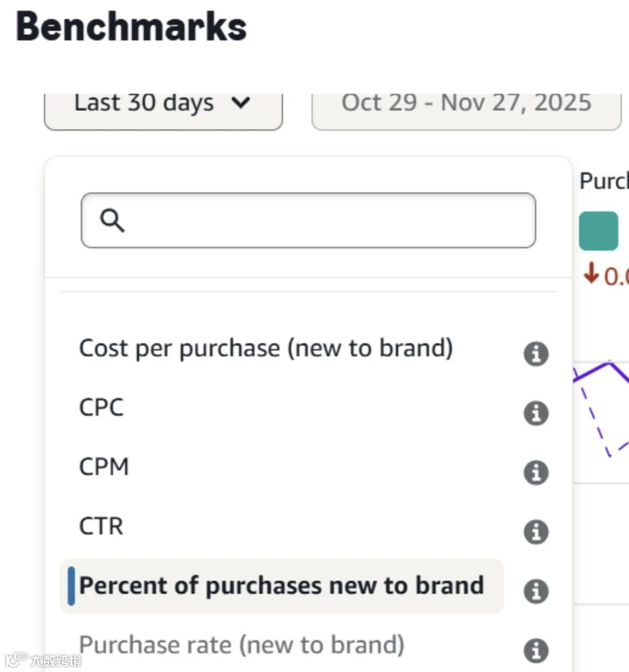This screenshot has height=672, width=629.
Task: Choose the CPC metric option
Action: 101,408
